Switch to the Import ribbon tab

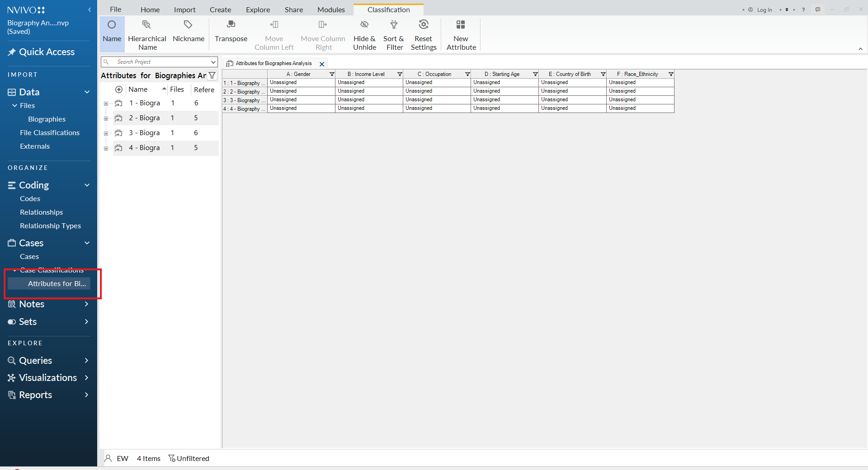tap(184, 9)
